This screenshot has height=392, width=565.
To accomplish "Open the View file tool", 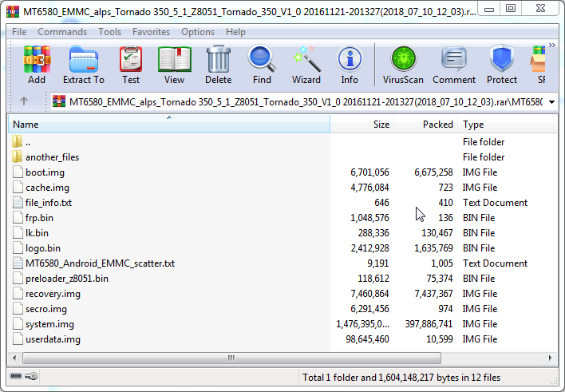I will click(175, 65).
